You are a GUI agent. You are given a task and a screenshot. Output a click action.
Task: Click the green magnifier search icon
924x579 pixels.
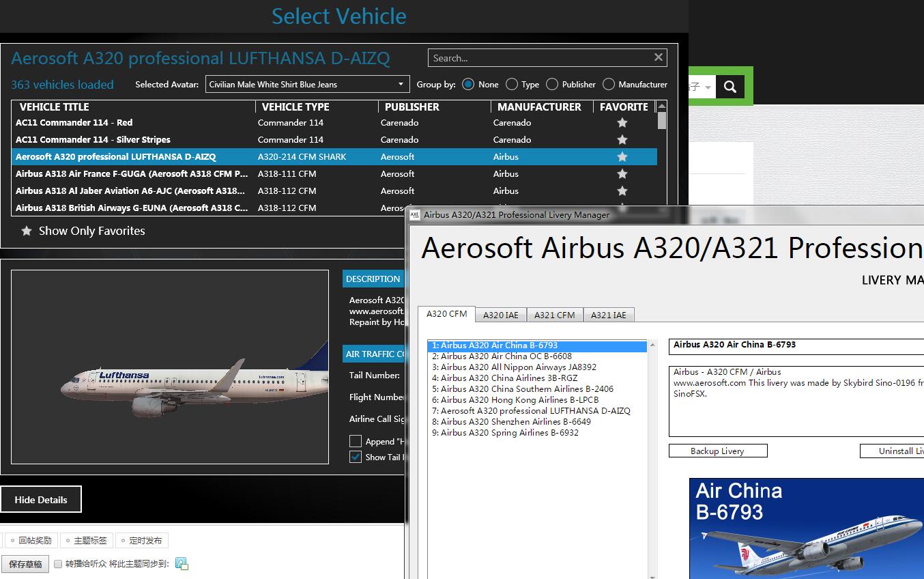point(730,87)
